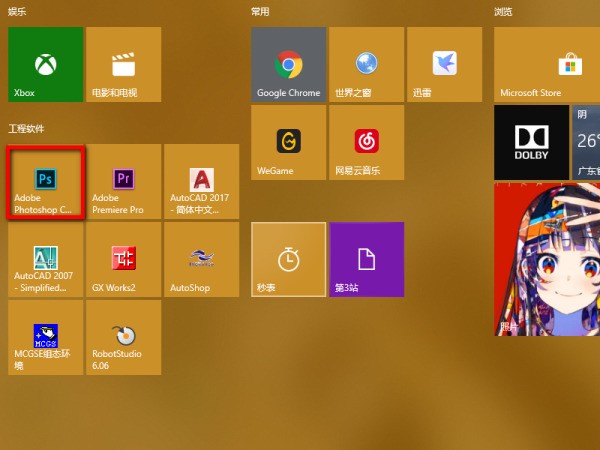Open AutoCAD 2017 简体中文 tile
Image resolution: width=600 pixels, height=450 pixels.
(201, 182)
